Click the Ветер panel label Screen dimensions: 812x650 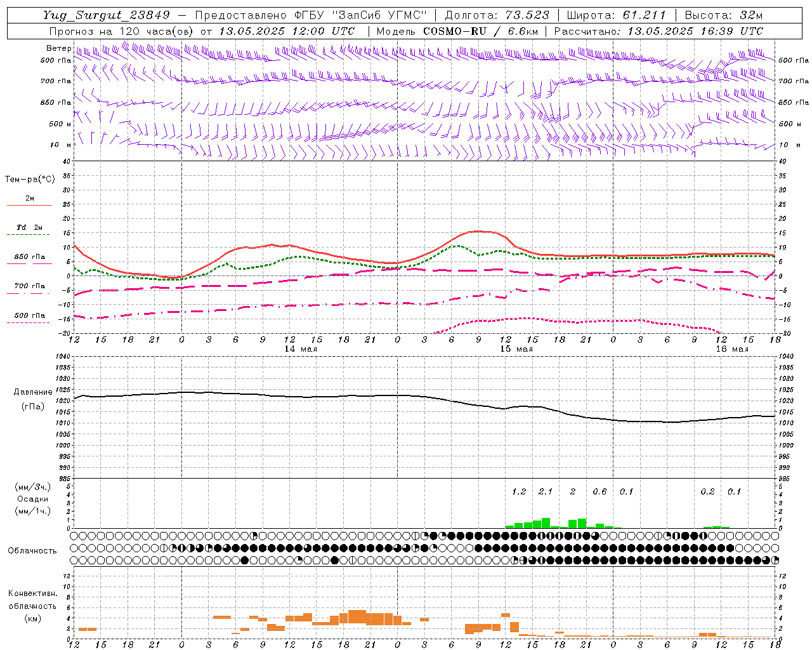(58, 48)
